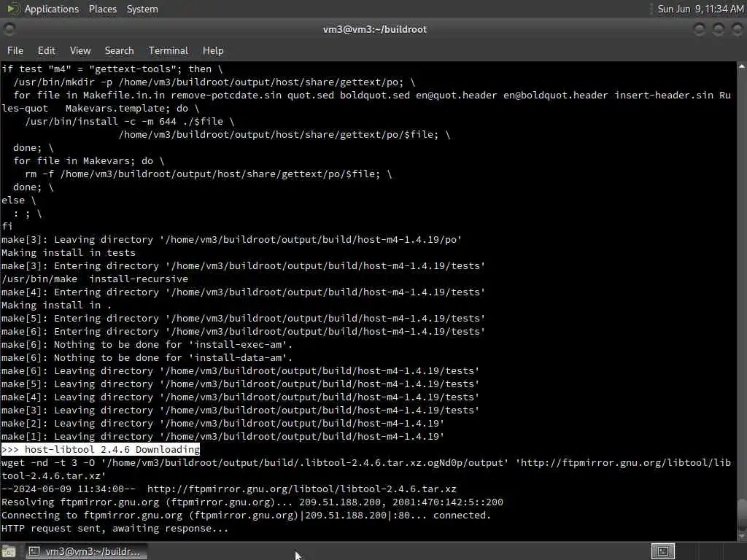Screen dimensions: 747x560
Task: Click the '/usr/bin/install -c -m 644' line
Action: [130, 122]
